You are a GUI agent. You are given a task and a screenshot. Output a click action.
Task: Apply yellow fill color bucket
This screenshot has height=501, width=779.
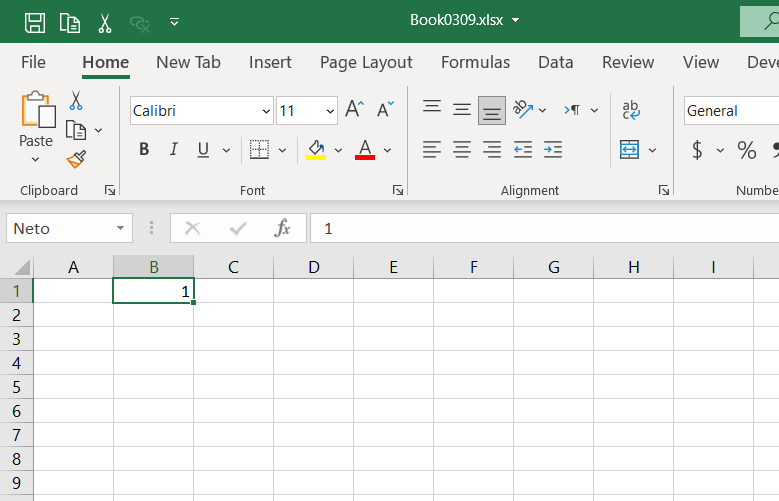pos(316,150)
